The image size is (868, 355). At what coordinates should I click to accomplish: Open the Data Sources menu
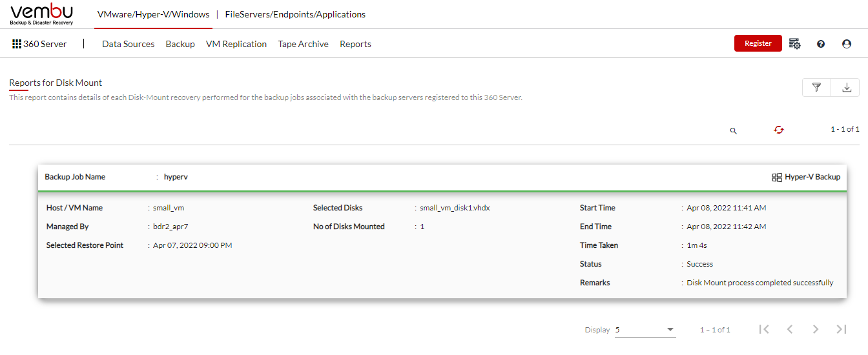click(129, 44)
